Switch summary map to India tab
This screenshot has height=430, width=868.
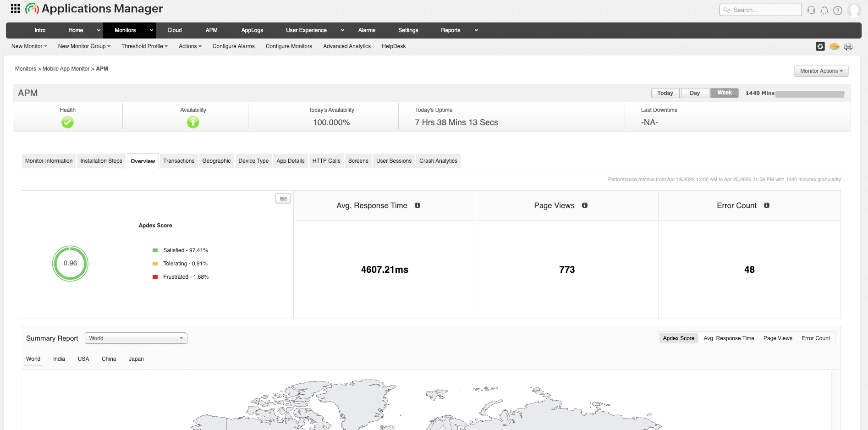[x=59, y=359]
